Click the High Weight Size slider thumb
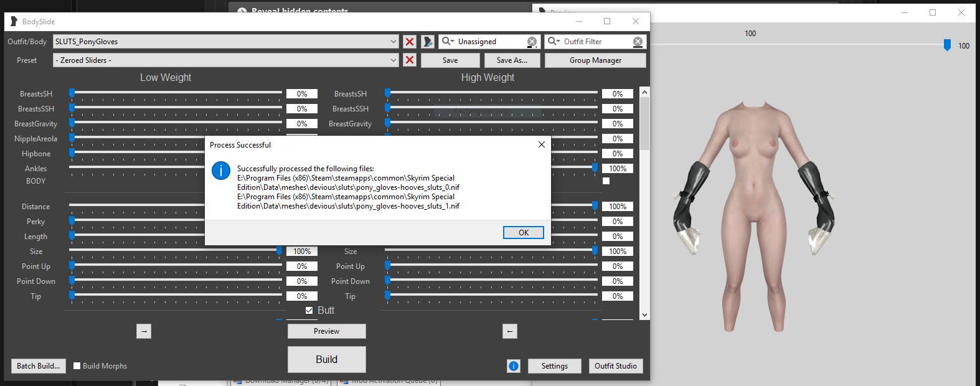The image size is (980, 386). point(595,250)
